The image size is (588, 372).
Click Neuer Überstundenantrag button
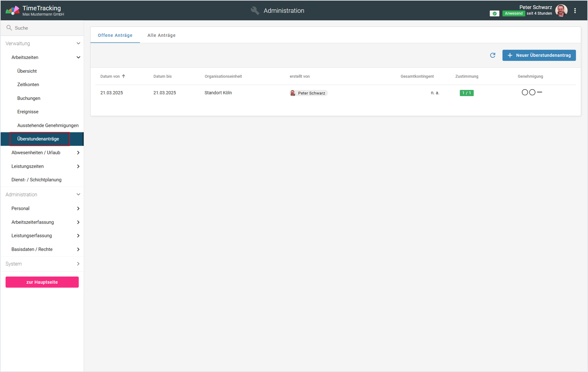pyautogui.click(x=539, y=55)
